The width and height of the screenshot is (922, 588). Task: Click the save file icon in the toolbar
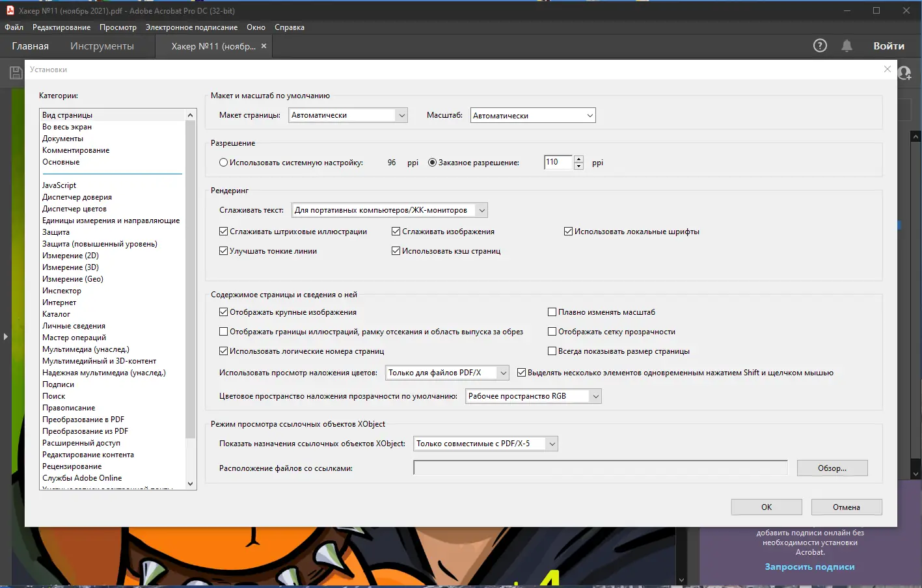pyautogui.click(x=16, y=73)
